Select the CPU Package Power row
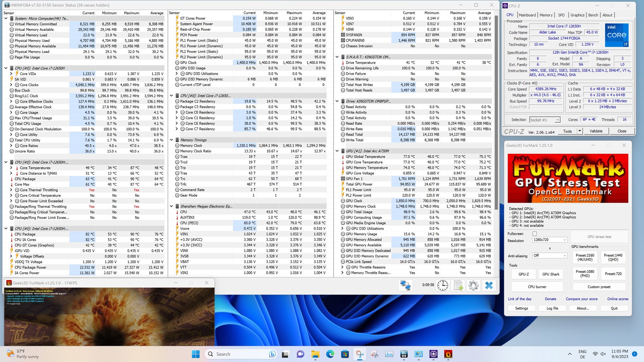 (x=84, y=267)
